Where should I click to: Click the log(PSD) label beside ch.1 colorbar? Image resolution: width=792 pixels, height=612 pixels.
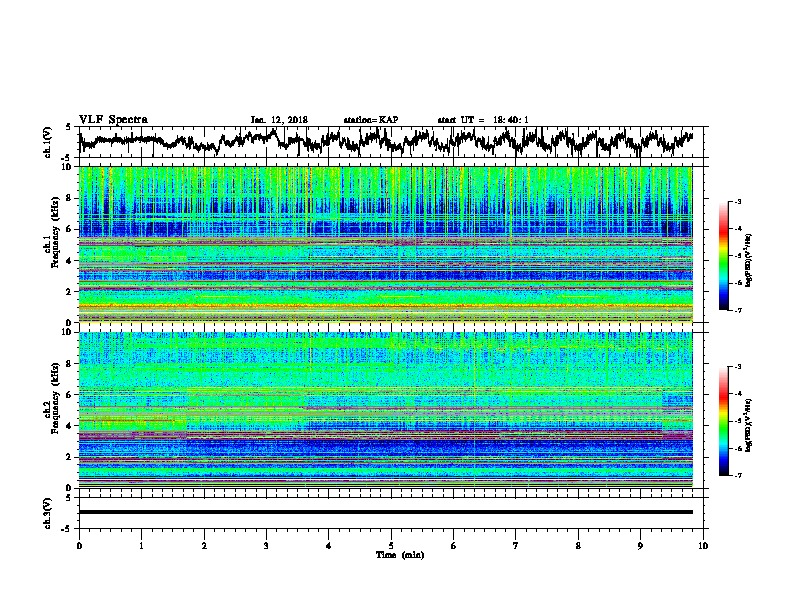pos(749,261)
